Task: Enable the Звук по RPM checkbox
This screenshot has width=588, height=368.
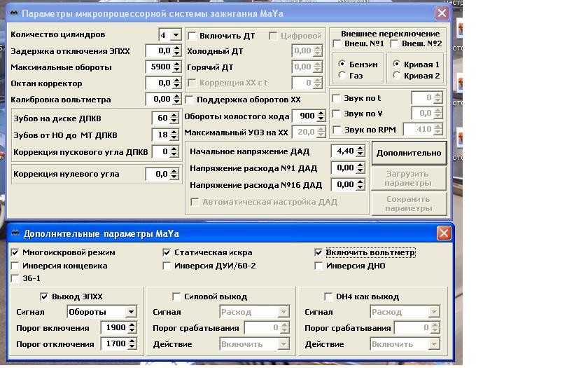Action: coord(336,130)
